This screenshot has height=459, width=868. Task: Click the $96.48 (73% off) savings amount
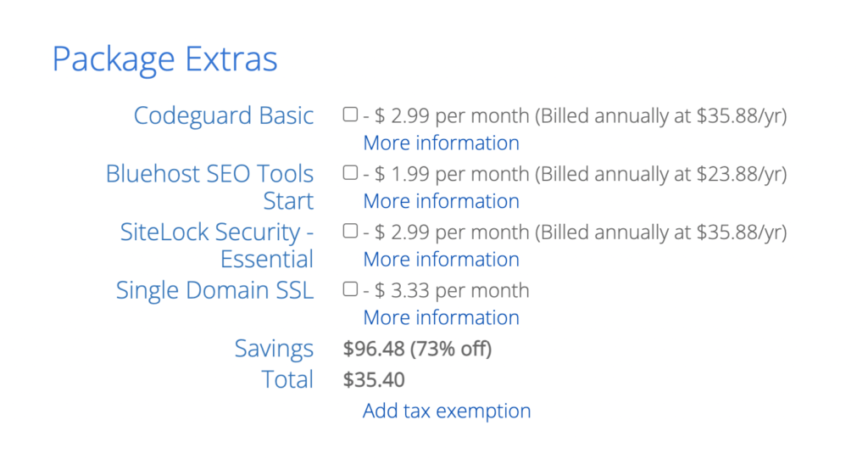pyautogui.click(x=417, y=349)
